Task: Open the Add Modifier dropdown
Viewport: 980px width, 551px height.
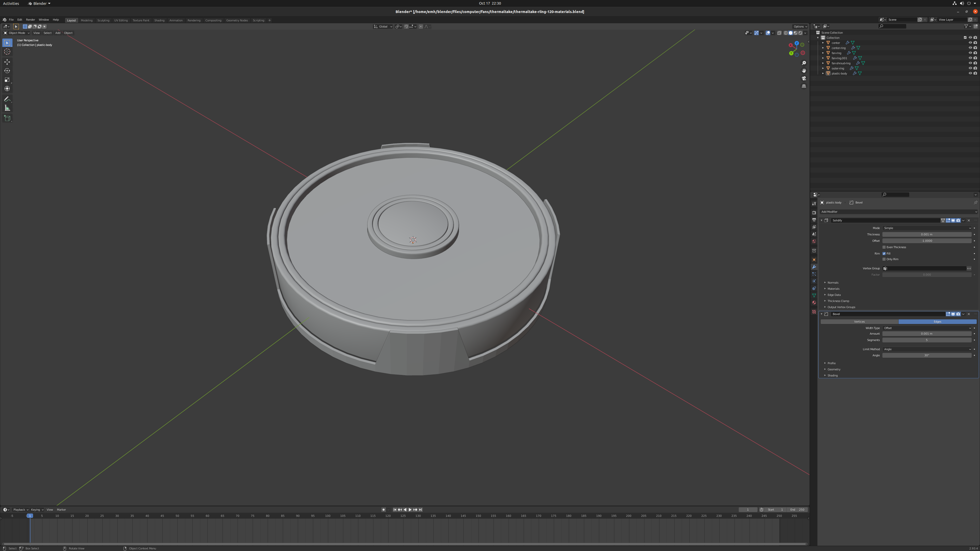Action: point(899,212)
